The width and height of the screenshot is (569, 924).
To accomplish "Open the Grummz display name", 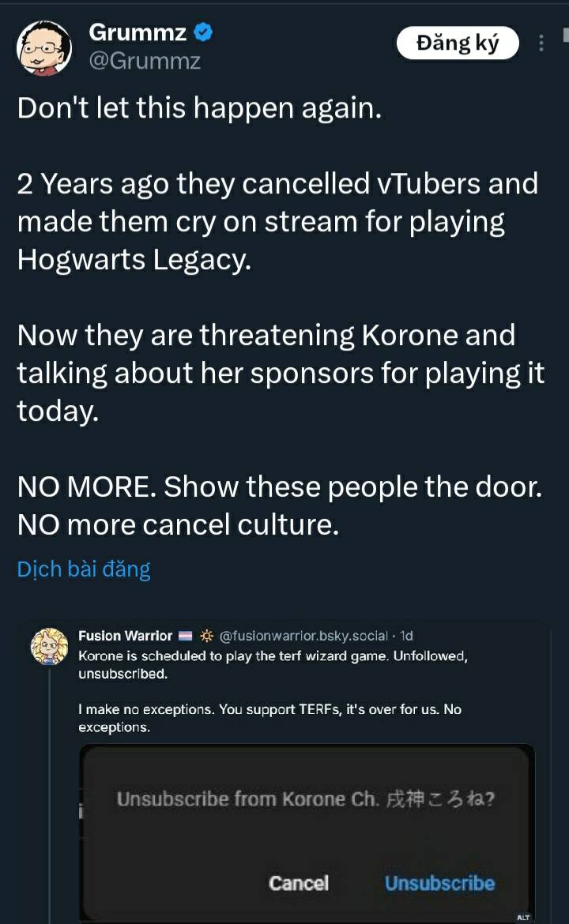I will coord(138,32).
